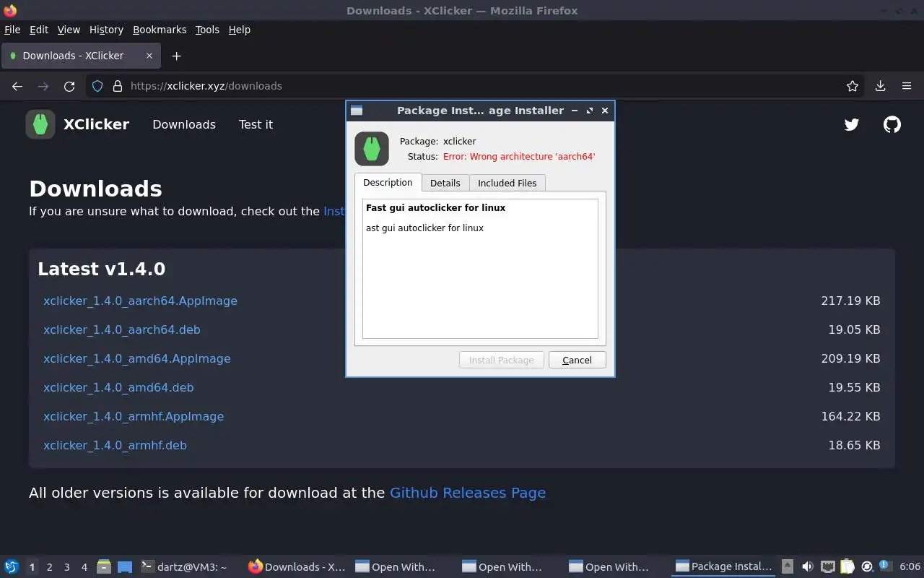Open the update refresh tray icon
The height and width of the screenshot is (578, 924).
tap(868, 566)
